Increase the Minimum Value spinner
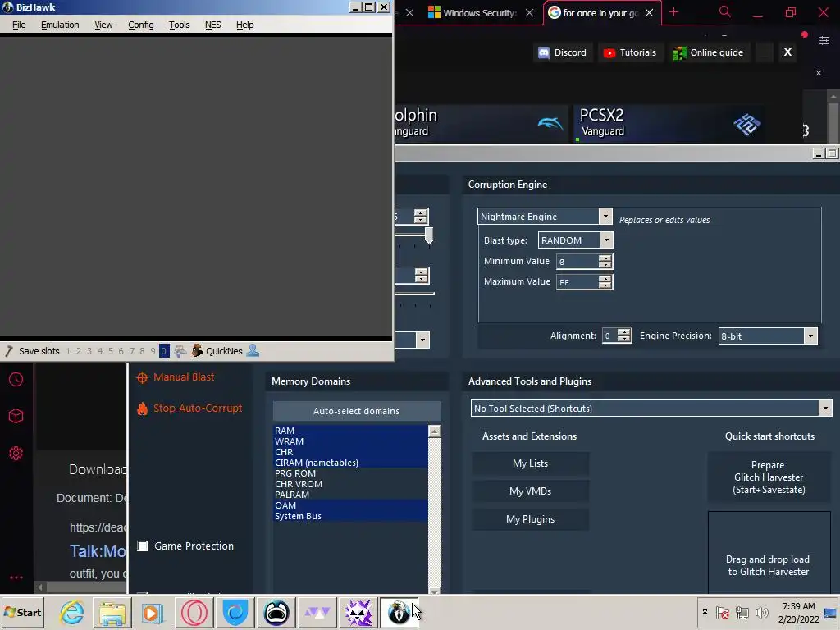The image size is (840, 630). pyautogui.click(x=605, y=258)
